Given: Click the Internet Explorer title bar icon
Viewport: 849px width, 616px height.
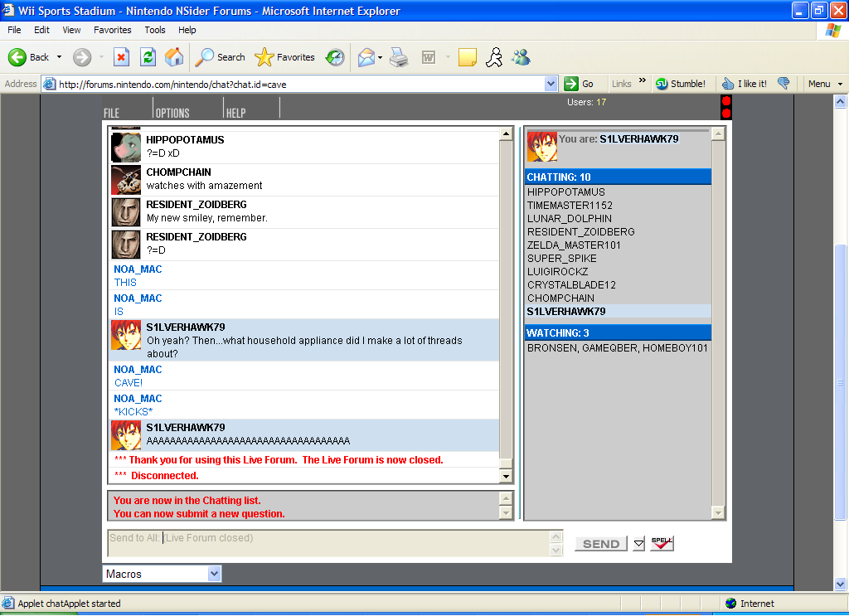Looking at the screenshot, I should [7, 10].
